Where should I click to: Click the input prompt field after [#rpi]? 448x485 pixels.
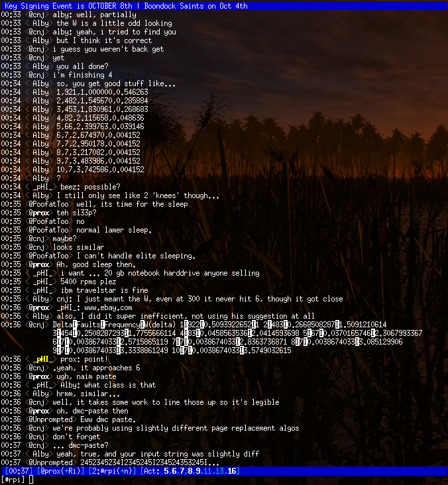pyautogui.click(x=31, y=480)
